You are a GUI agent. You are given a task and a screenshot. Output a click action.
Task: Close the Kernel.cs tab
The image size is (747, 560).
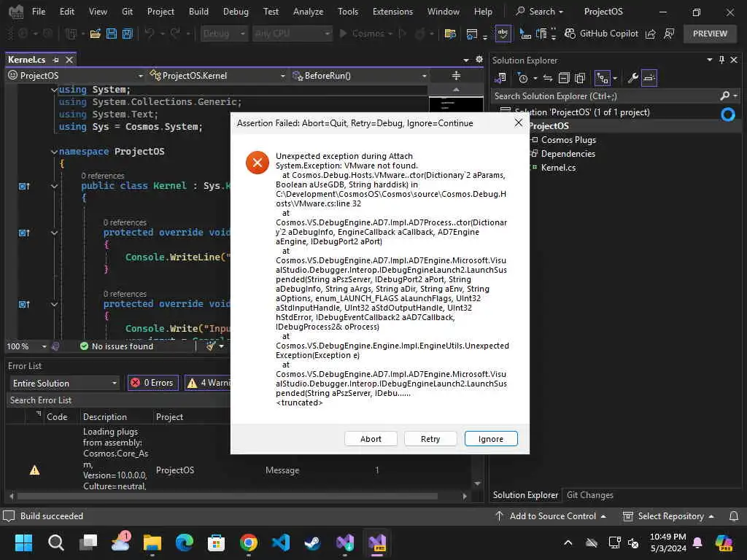click(69, 60)
